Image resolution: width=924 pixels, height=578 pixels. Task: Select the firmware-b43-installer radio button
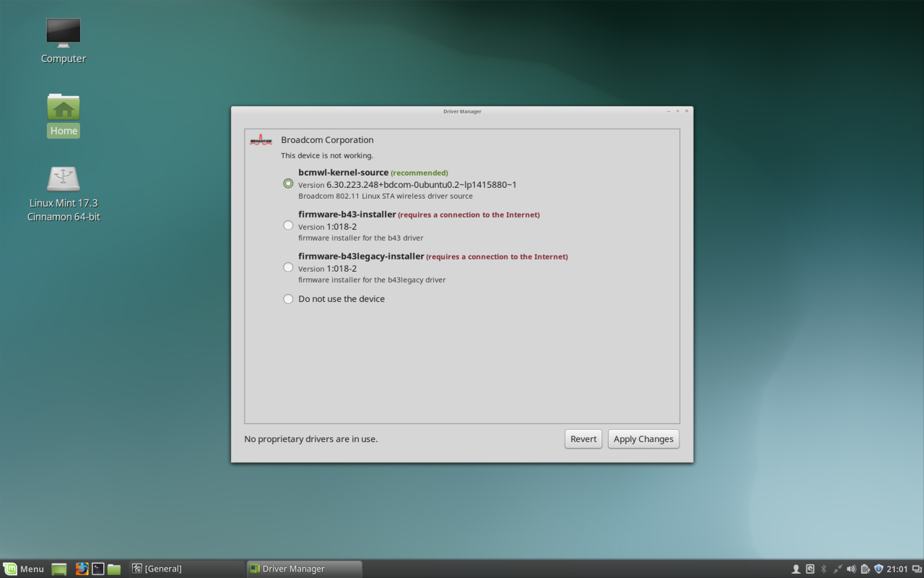click(x=288, y=225)
